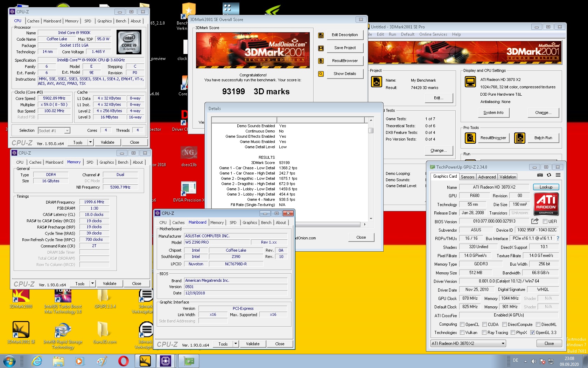Open the Intel Turbo Boost Max Technology shortcut
The width and height of the screenshot is (588, 368).
(63, 301)
